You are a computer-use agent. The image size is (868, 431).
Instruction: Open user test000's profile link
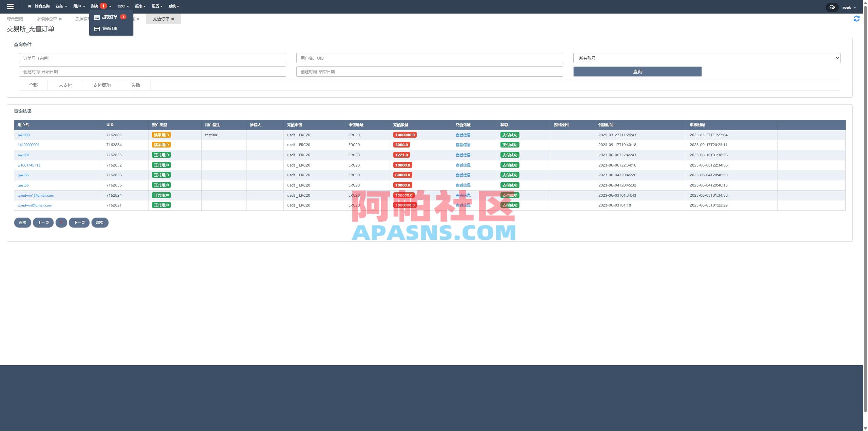pos(23,135)
